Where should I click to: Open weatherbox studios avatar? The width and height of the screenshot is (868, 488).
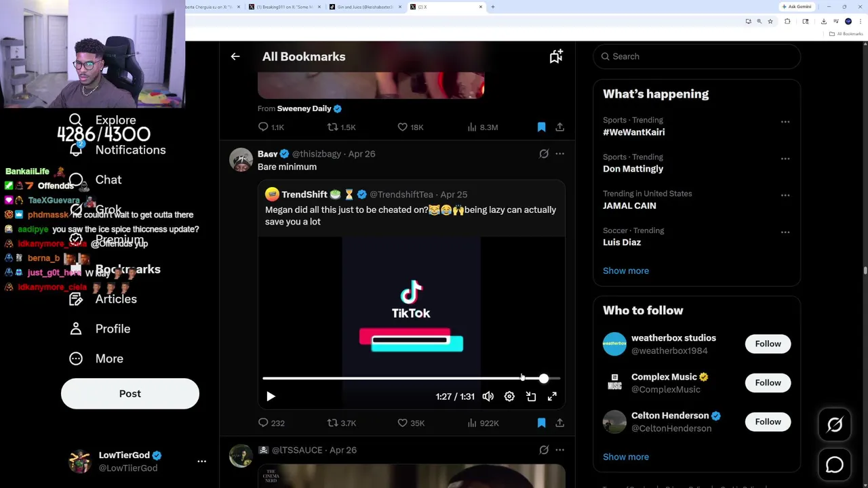coord(614,344)
